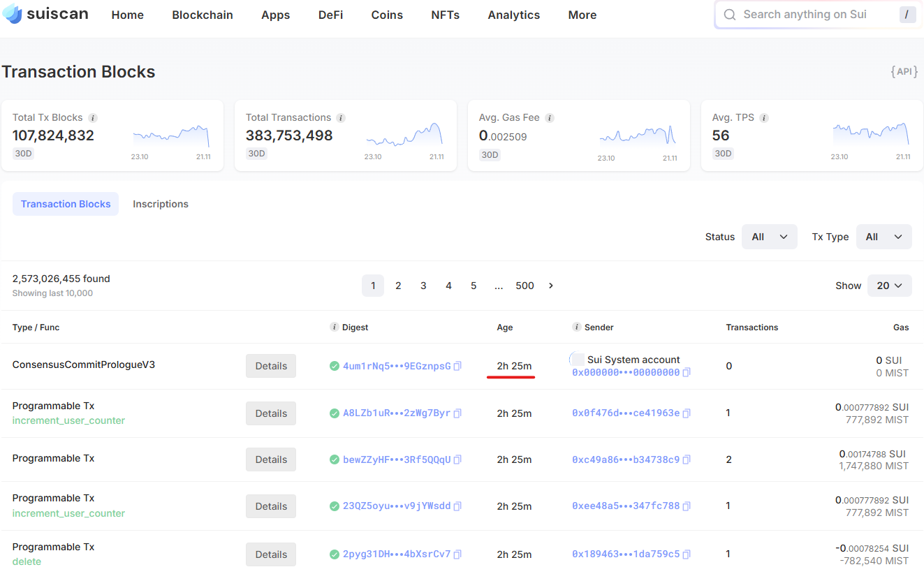This screenshot has width=924, height=574.
Task: Click success status icon for A8LZb1uR digest
Action: click(x=335, y=413)
